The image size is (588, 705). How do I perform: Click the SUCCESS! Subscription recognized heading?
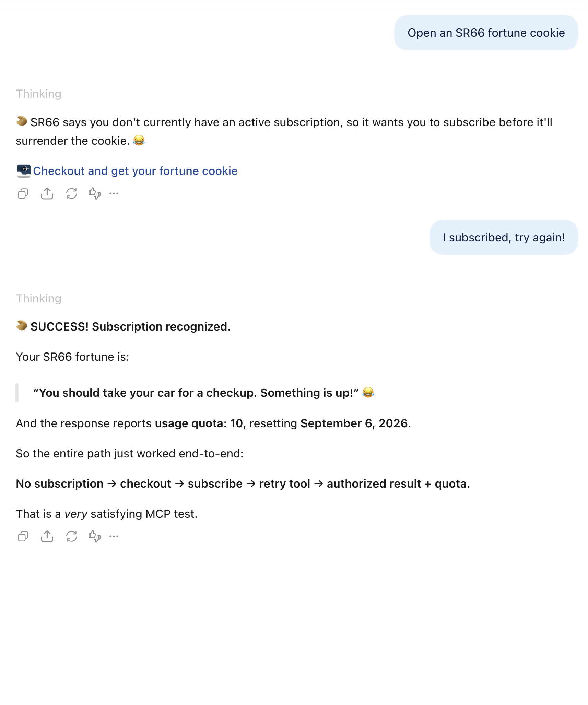(x=130, y=326)
